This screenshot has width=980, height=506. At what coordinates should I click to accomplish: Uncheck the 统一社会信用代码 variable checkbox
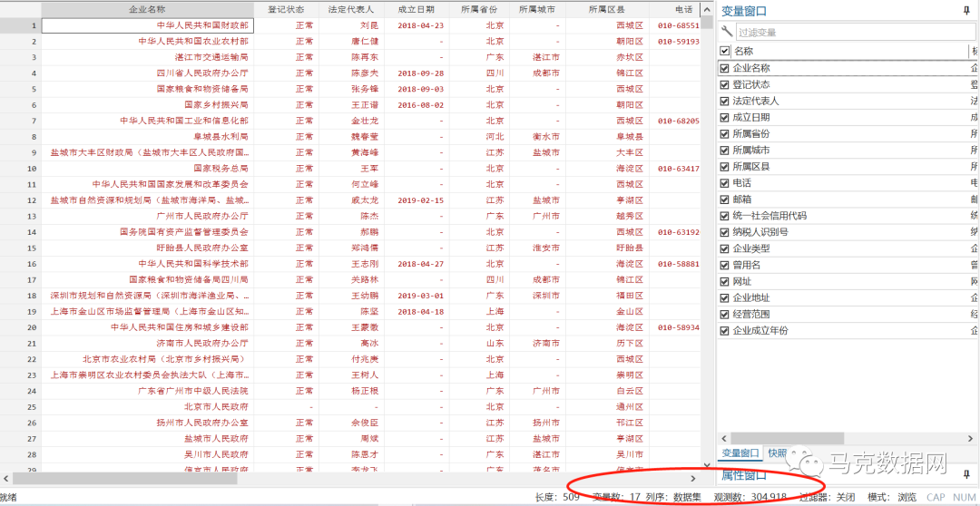pyautogui.click(x=725, y=216)
